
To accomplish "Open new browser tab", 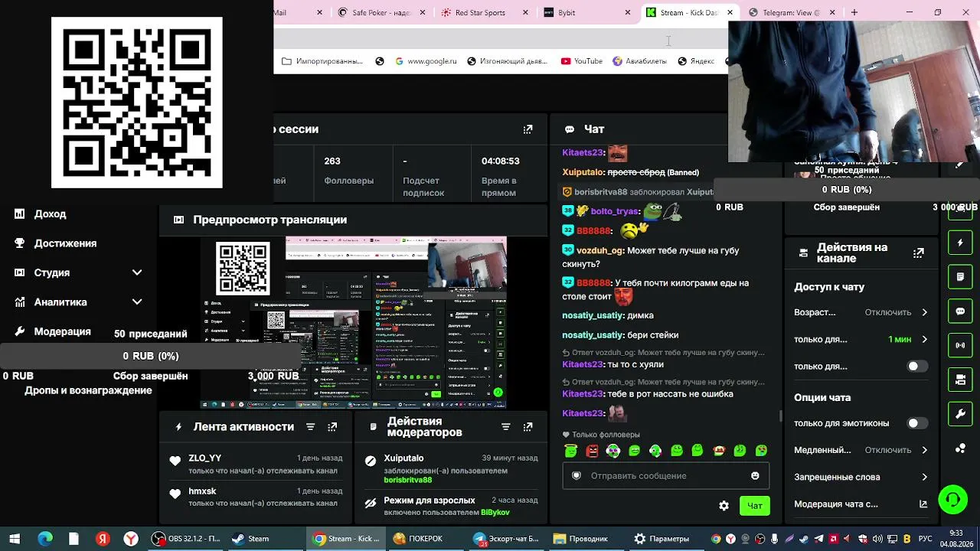I will [x=854, y=12].
